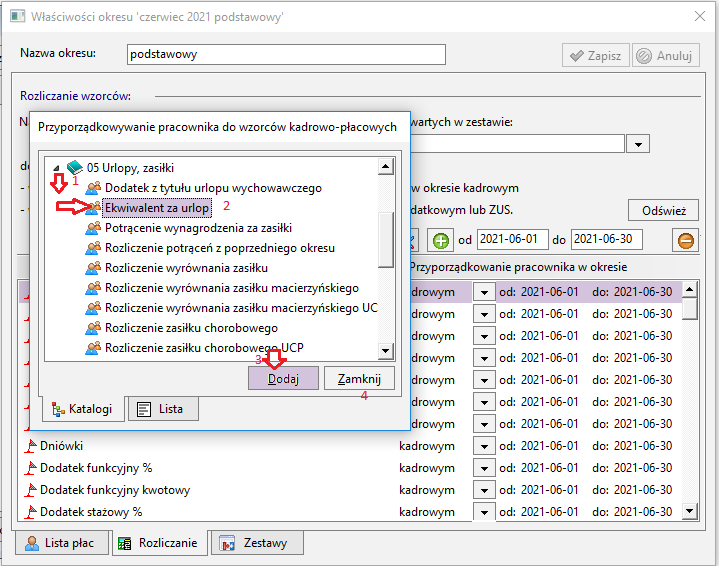Screen dimensions: 719x566
Task: Select Dodatek z tytułu urlopu wychowawczego
Action: (x=213, y=188)
